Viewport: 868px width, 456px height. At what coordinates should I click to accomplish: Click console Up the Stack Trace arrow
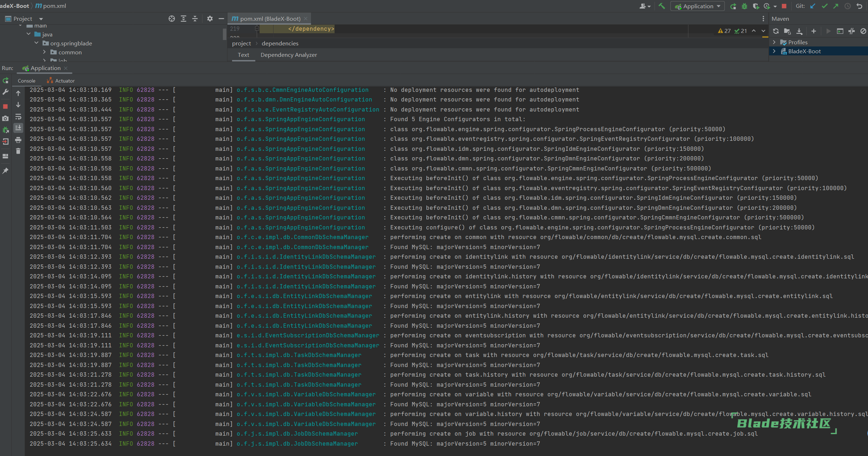tap(18, 93)
